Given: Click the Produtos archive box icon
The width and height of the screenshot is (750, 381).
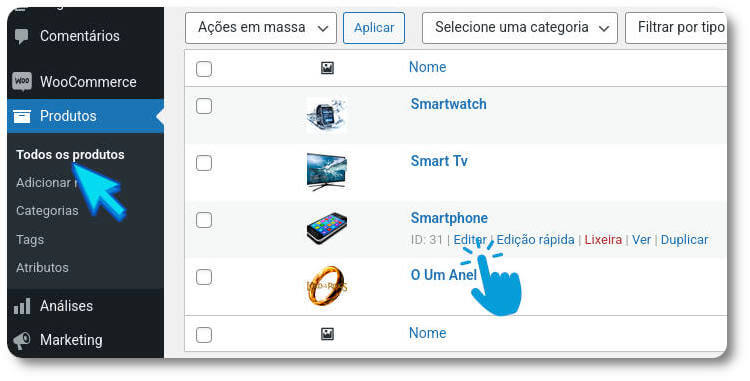Looking at the screenshot, I should pyautogui.click(x=22, y=116).
